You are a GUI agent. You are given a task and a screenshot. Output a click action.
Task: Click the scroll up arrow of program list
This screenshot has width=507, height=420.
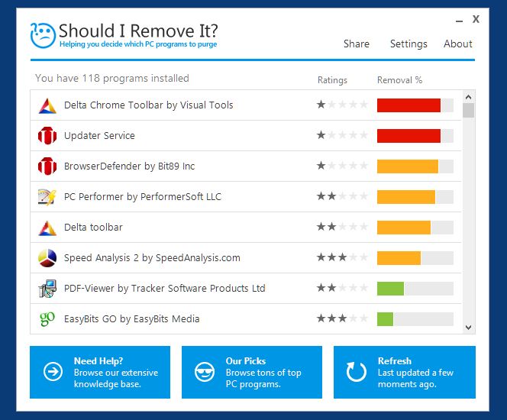(x=468, y=97)
